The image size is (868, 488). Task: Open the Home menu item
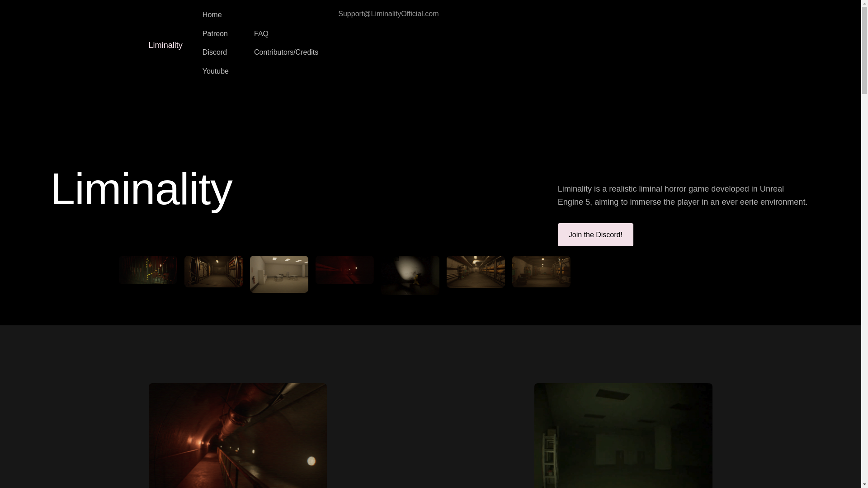[212, 15]
